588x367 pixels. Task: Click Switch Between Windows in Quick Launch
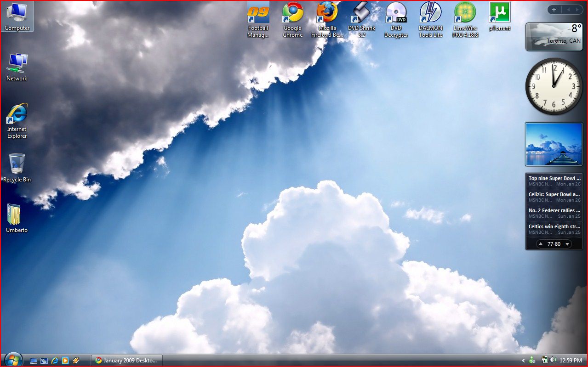click(44, 361)
